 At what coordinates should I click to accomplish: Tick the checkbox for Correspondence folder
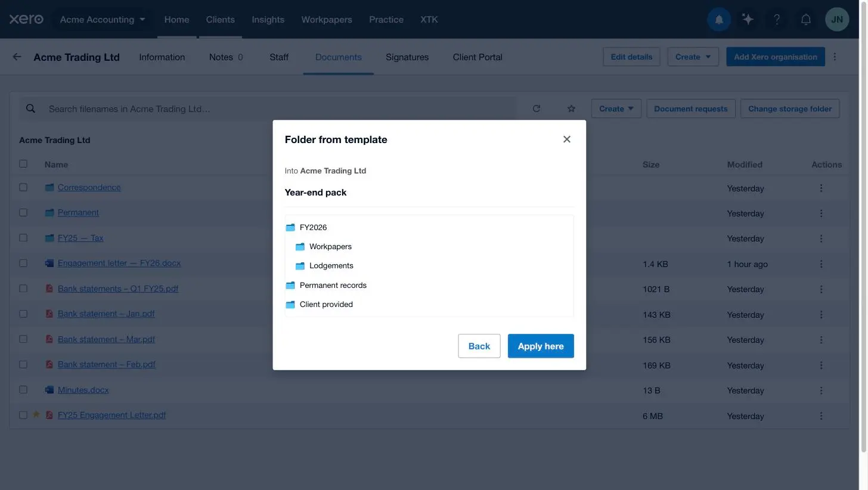pos(23,187)
